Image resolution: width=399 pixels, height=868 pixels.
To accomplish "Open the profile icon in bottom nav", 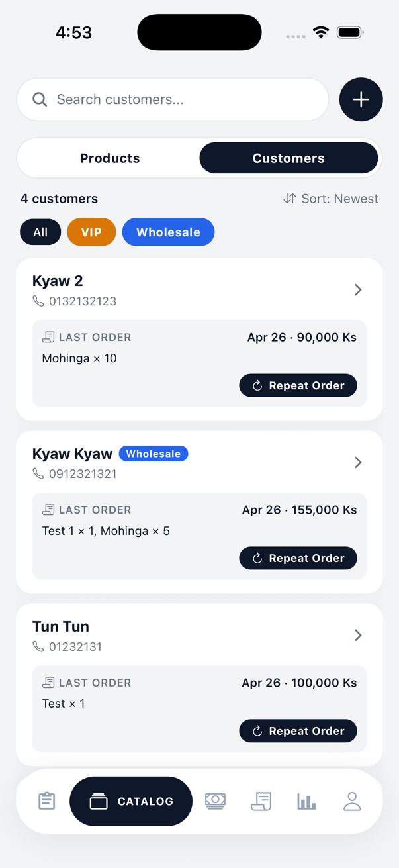I will tap(352, 800).
